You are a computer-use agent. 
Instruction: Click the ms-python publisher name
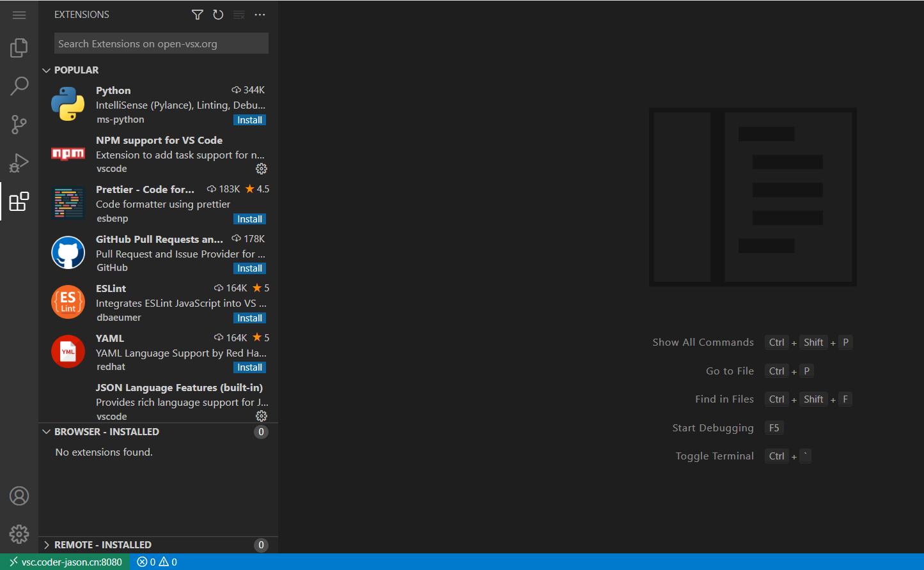[x=120, y=119]
